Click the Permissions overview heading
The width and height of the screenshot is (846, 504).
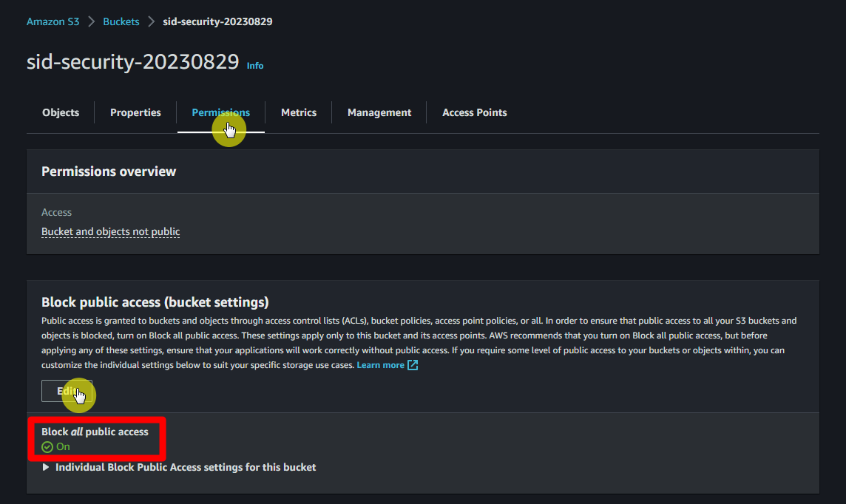click(109, 171)
